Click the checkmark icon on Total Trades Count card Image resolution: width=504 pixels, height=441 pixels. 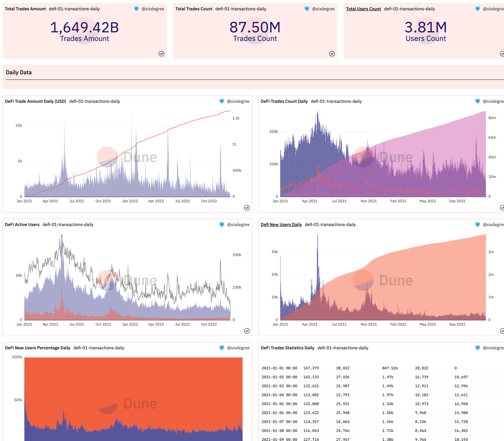(332, 54)
